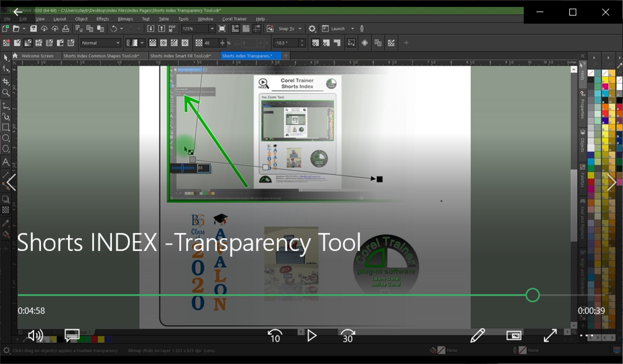Image resolution: width=623 pixels, height=364 pixels.
Task: Click the video player back arrow
Action: (18, 12)
